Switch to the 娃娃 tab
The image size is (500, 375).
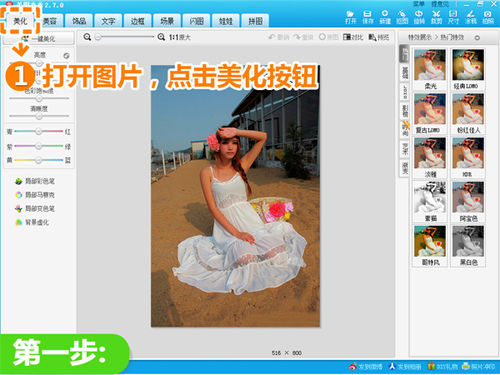pyautogui.click(x=226, y=21)
